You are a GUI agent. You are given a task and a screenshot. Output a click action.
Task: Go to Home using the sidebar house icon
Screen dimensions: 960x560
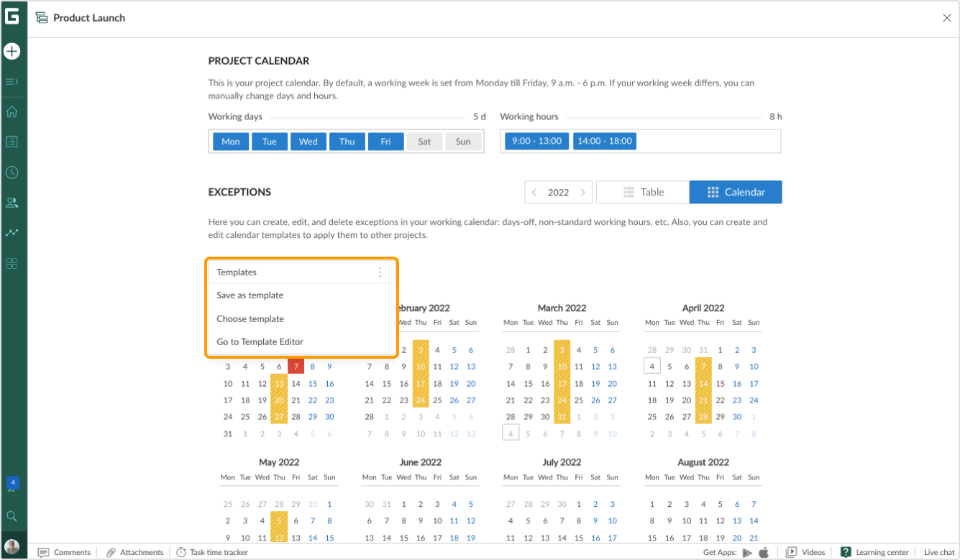pos(12,111)
